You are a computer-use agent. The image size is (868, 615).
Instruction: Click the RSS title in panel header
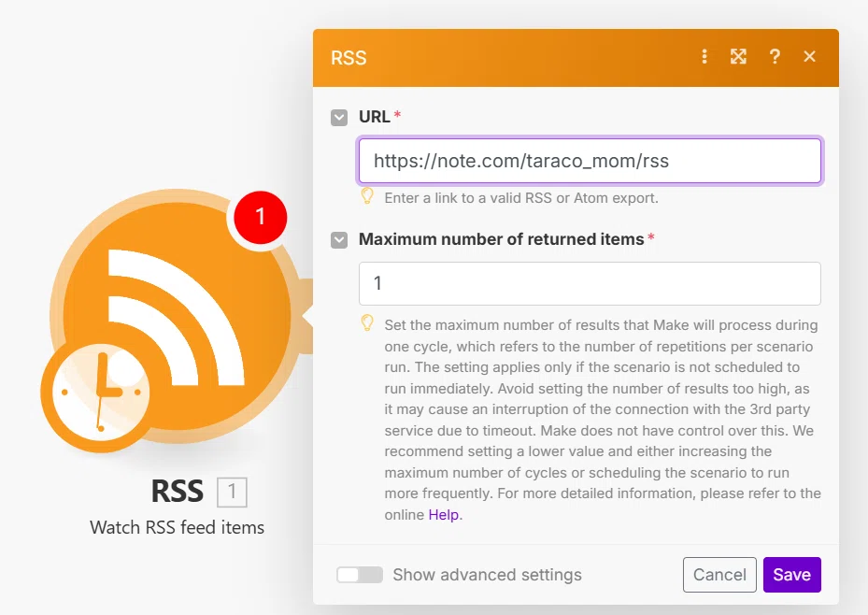click(x=349, y=58)
